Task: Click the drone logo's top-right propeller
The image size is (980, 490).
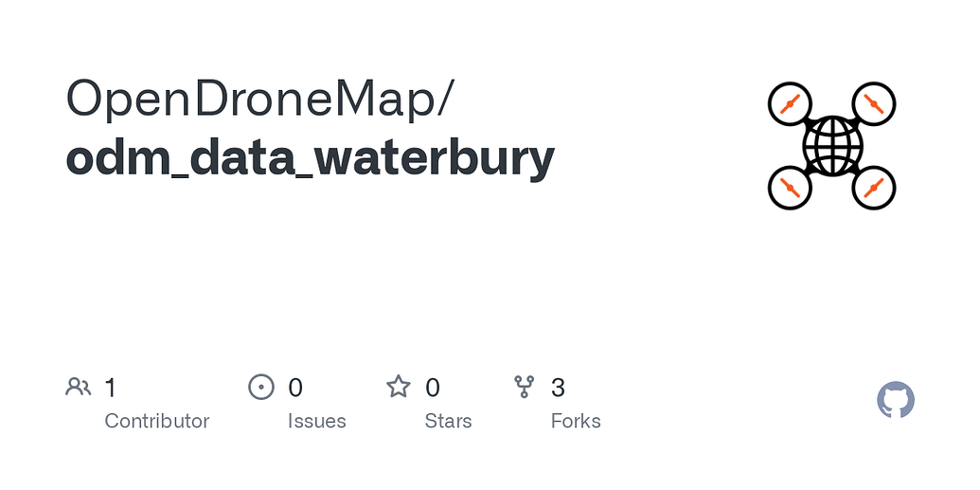Action: click(874, 104)
